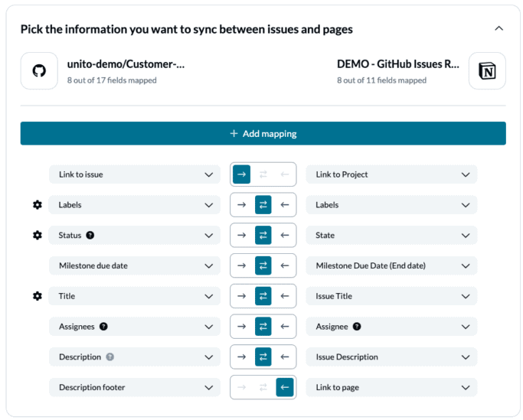This screenshot has width=523, height=420.
Task: Open the Issue Description field dropdown
Action: (391, 357)
